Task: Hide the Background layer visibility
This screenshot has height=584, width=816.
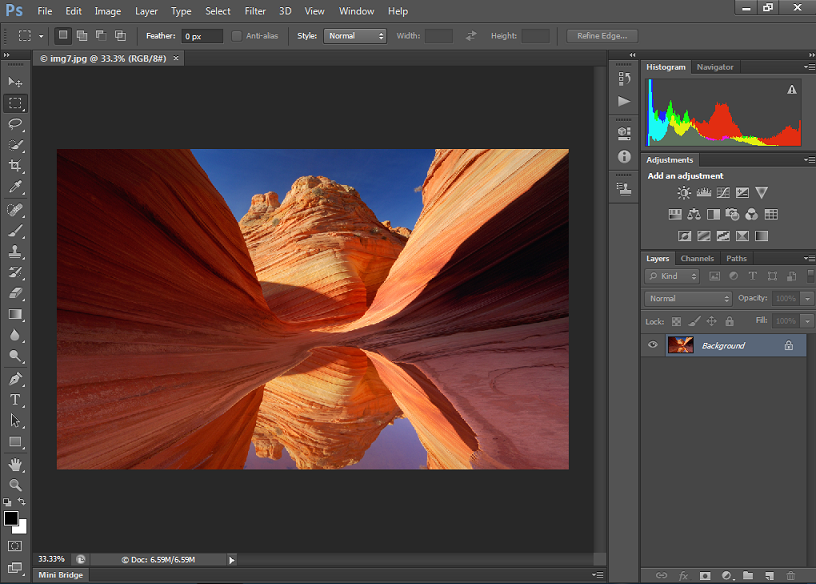Action: (x=652, y=345)
